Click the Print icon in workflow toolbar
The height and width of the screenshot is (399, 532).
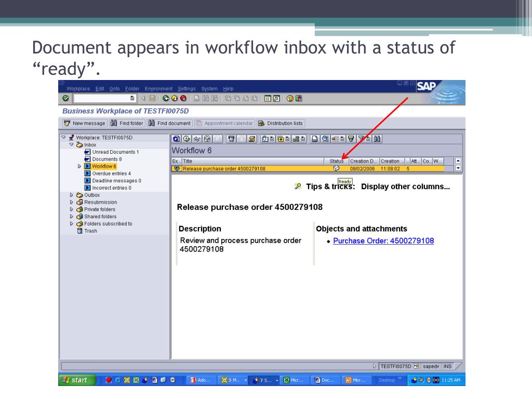coord(315,139)
